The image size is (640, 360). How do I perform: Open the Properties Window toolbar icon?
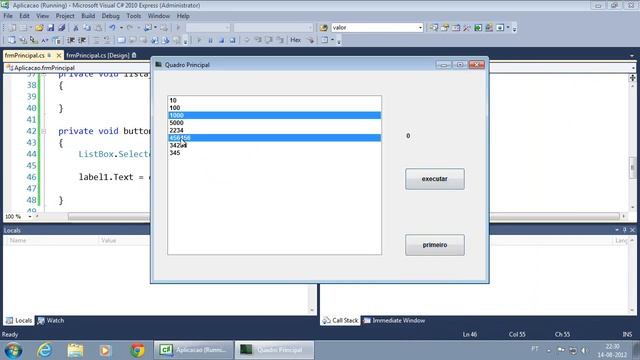pos(445,28)
